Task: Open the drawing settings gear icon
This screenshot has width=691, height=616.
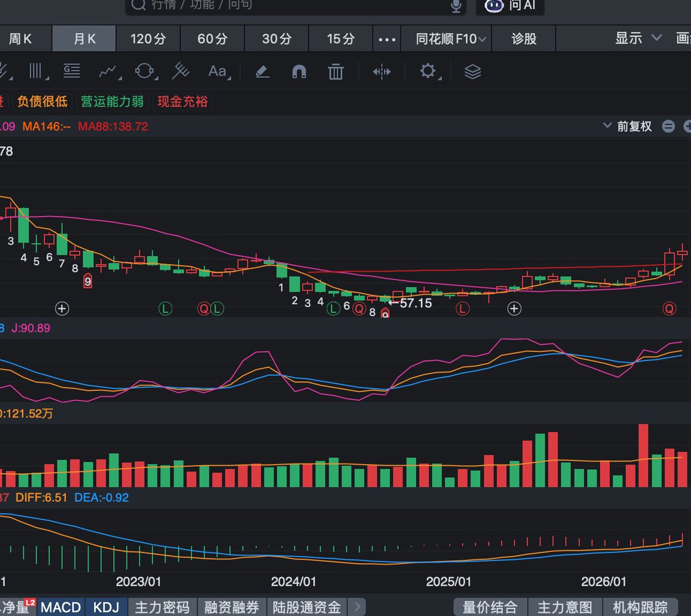Action: [x=428, y=71]
